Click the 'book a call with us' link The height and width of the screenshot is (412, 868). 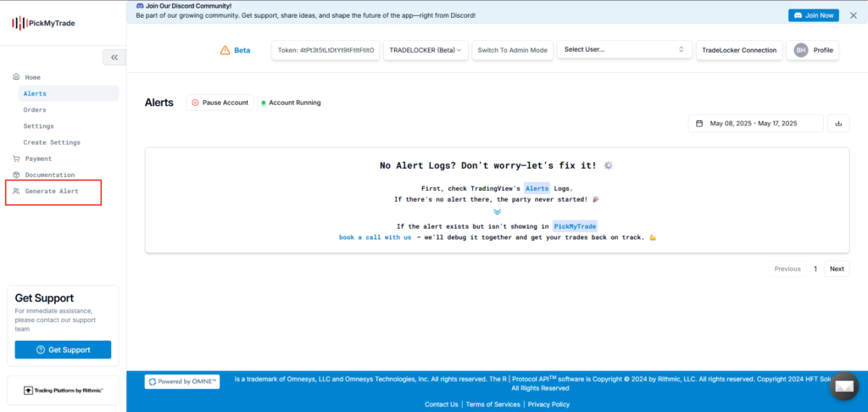(x=376, y=237)
